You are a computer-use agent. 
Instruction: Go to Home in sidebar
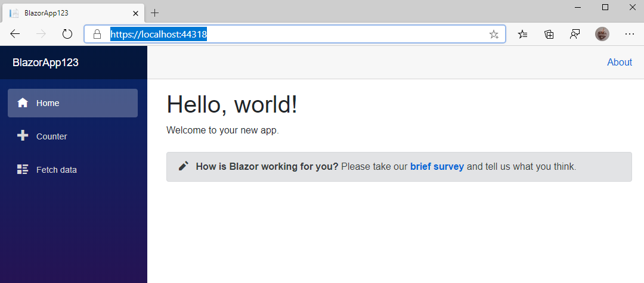tap(73, 103)
